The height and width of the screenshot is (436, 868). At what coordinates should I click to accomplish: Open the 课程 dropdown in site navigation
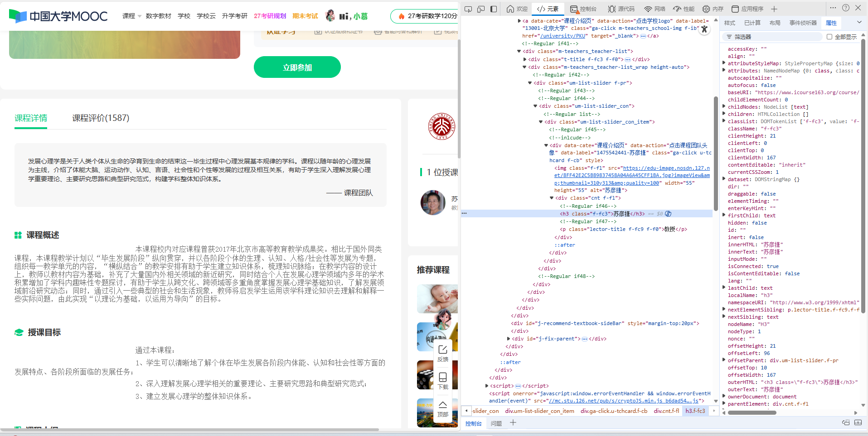pos(131,16)
